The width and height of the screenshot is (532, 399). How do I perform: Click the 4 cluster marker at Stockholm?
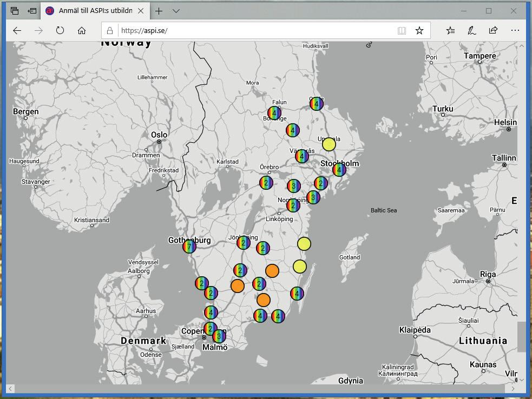(339, 170)
